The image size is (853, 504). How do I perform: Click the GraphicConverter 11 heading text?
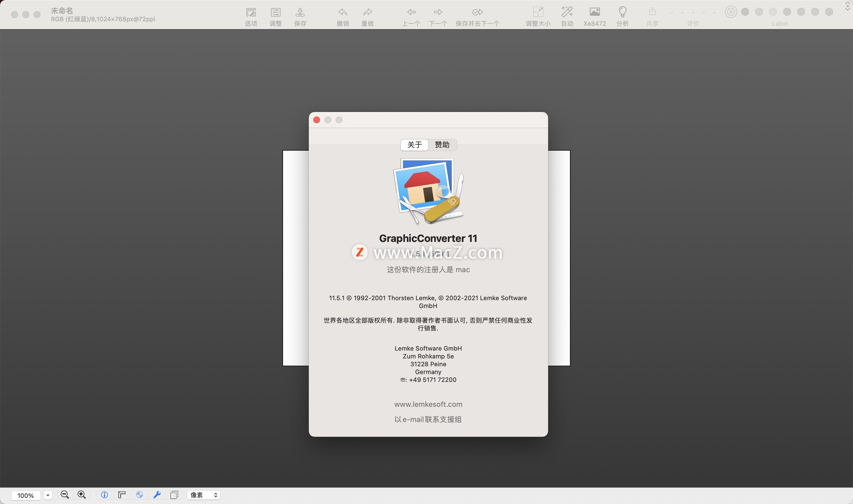[x=428, y=238]
